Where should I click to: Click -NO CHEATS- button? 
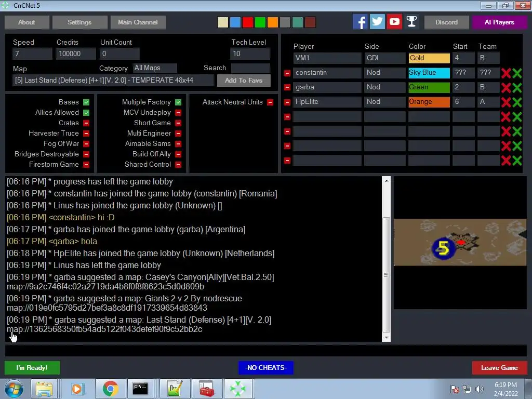click(x=266, y=368)
